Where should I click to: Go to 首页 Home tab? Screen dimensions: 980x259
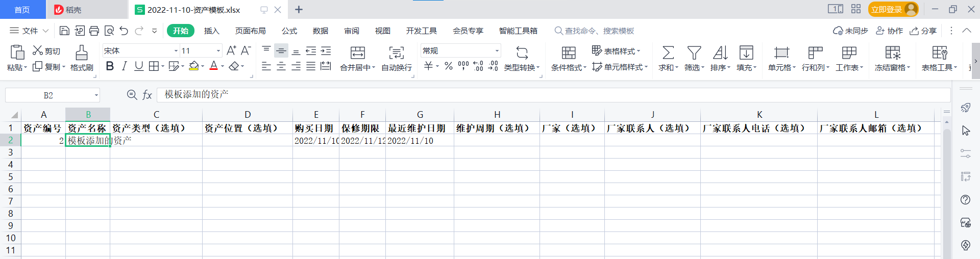22,10
